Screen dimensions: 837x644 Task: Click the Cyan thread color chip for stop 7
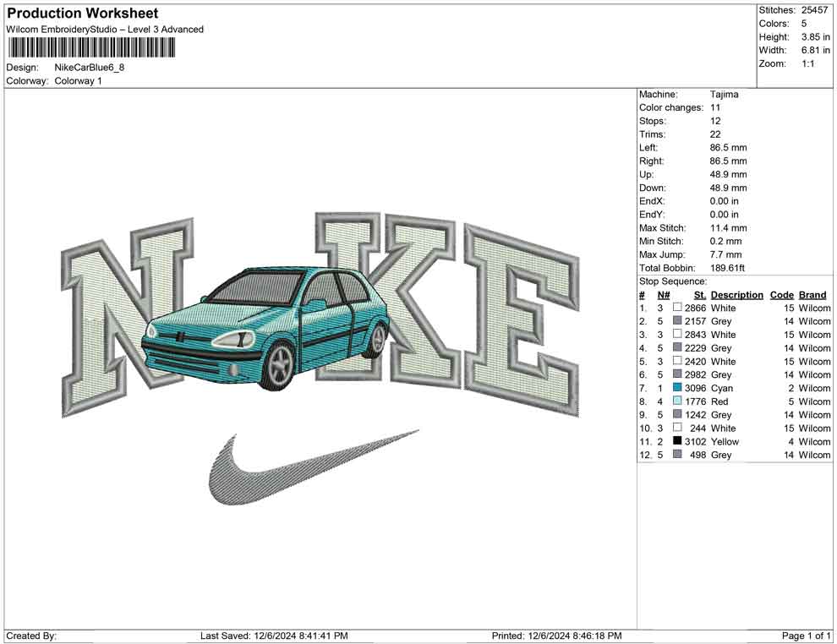pos(676,388)
